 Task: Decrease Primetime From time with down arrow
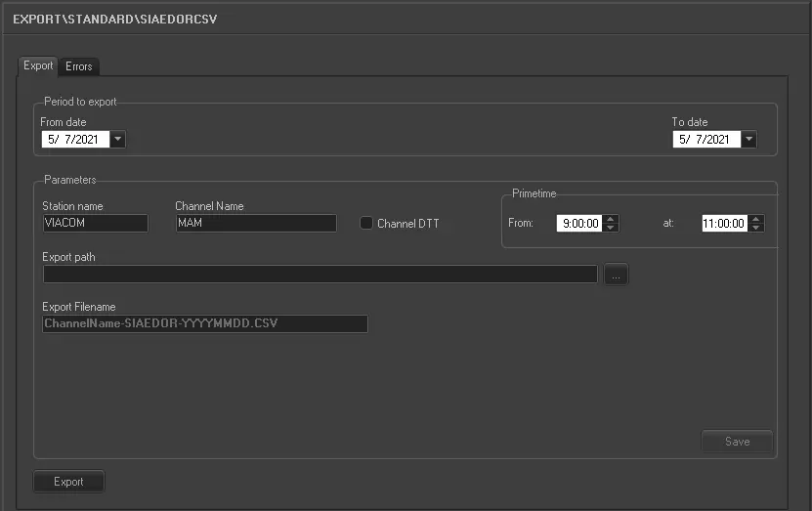612,228
